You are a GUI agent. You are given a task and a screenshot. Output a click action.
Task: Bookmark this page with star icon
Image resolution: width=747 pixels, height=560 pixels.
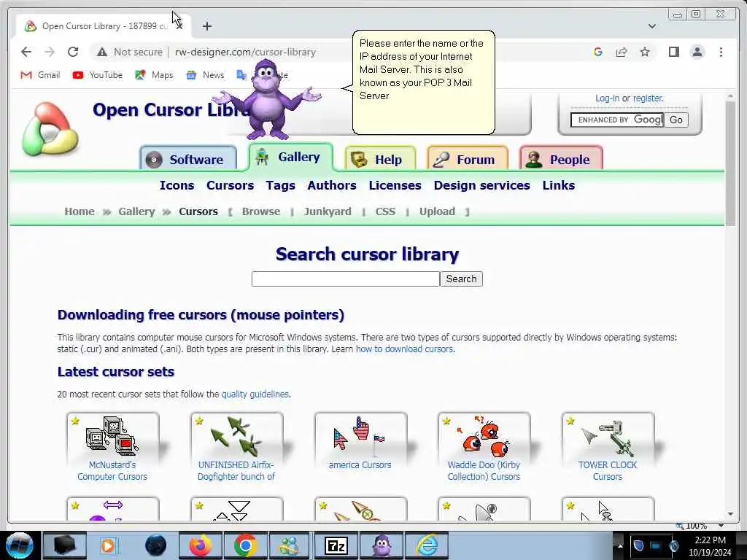pyautogui.click(x=645, y=52)
